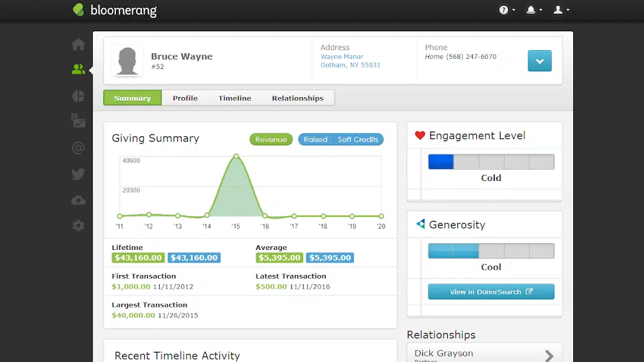Screen dimensions: 644x362
Task: Click the constituent number #52
Action: pos(157,66)
